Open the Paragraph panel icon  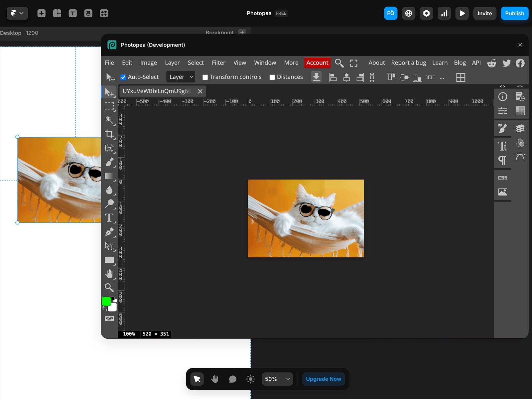(x=503, y=160)
